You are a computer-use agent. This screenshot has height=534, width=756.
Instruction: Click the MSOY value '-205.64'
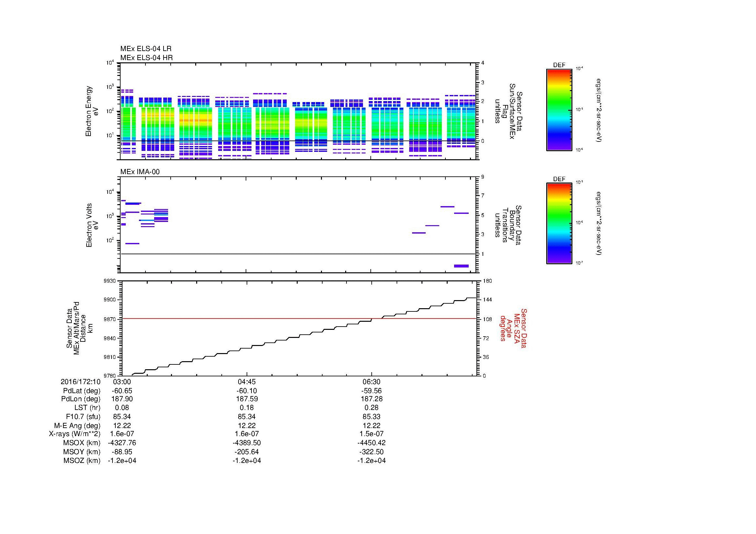point(247,452)
